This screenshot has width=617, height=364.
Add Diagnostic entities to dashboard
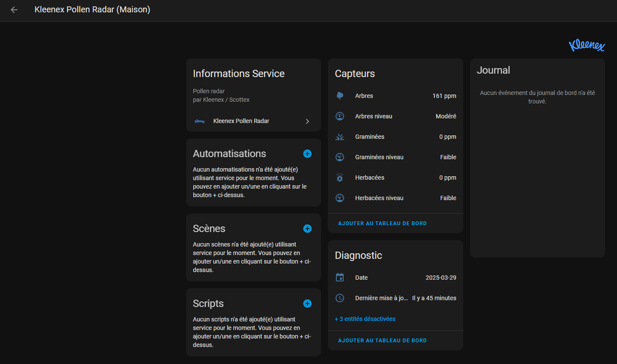pyautogui.click(x=382, y=341)
